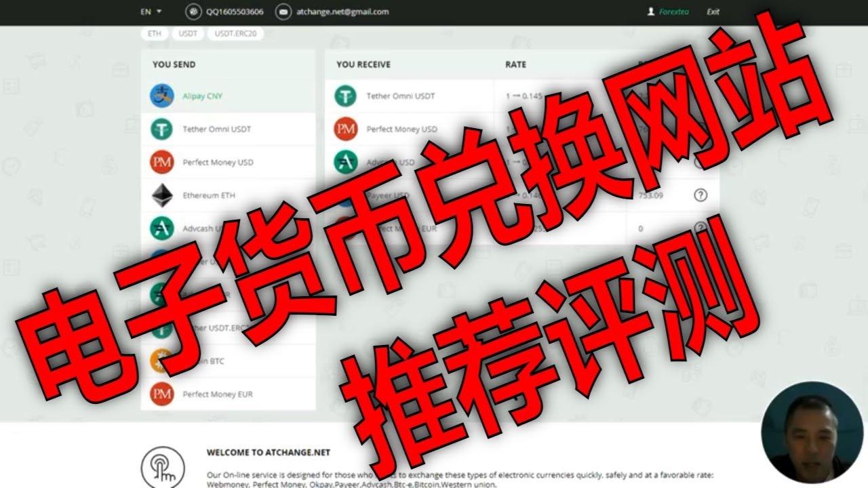The height and width of the screenshot is (488, 868).
Task: Click Perfect Money USD icon in You Receive
Action: point(346,129)
